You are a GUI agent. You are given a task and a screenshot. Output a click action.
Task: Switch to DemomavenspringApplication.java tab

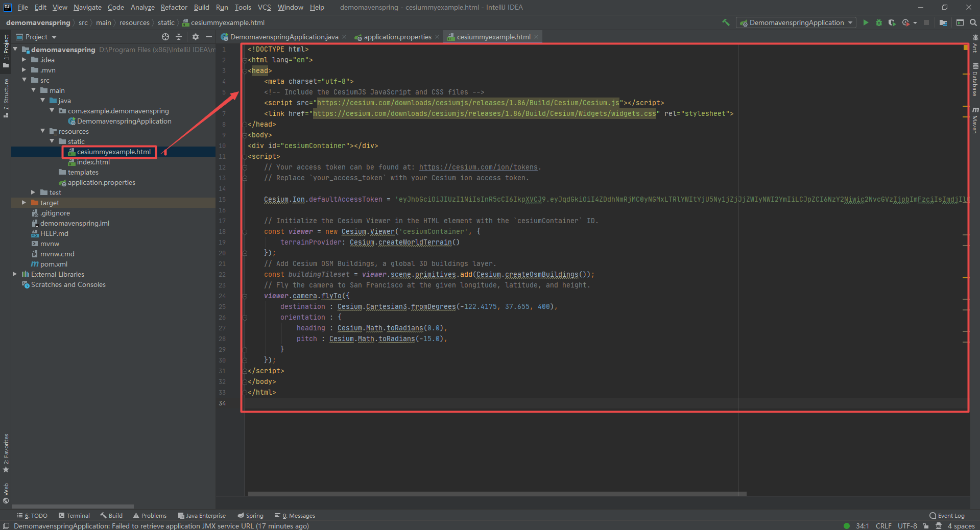284,37
